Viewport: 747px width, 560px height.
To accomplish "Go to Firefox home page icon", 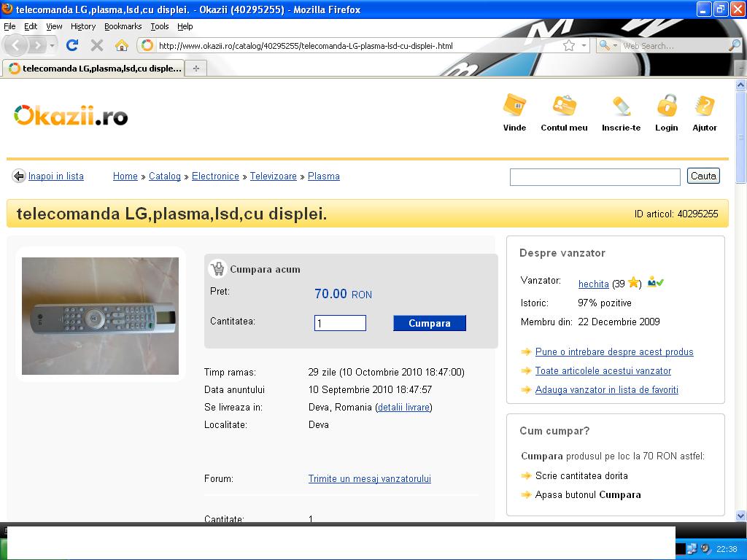I will pyautogui.click(x=121, y=45).
